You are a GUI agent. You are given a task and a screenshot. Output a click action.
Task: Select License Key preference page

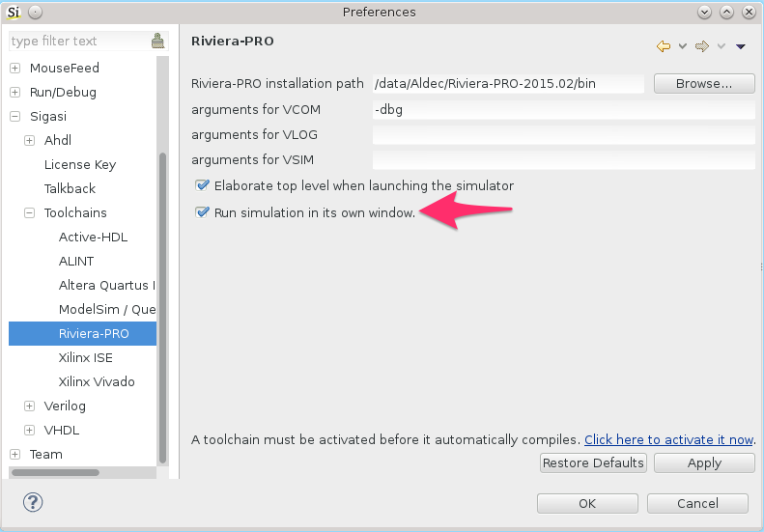click(80, 165)
